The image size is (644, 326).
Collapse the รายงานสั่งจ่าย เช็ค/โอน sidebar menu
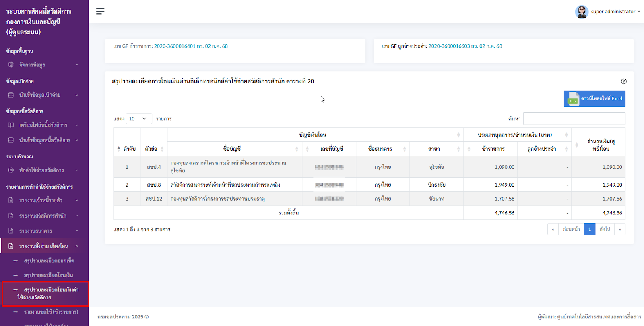pyautogui.click(x=44, y=246)
